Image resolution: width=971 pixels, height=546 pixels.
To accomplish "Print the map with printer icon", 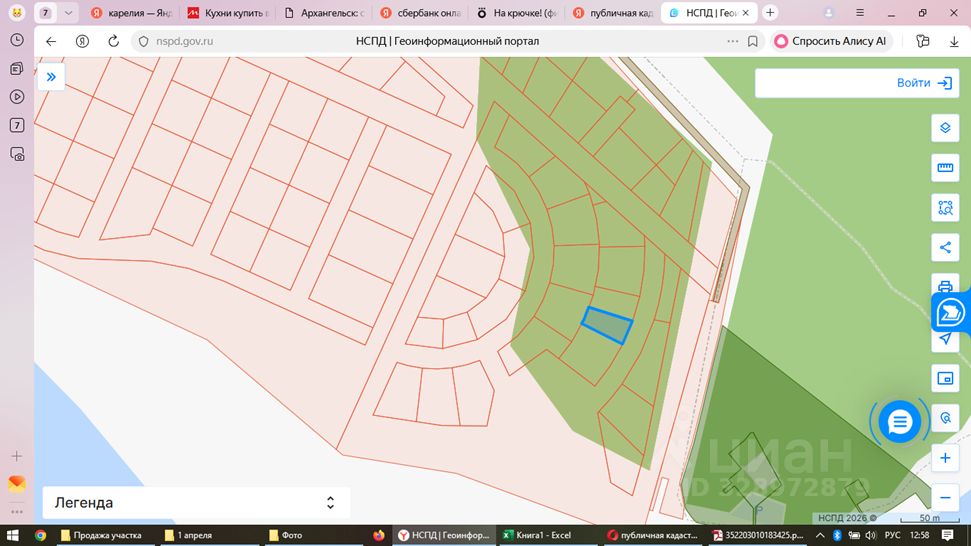I will tap(945, 285).
